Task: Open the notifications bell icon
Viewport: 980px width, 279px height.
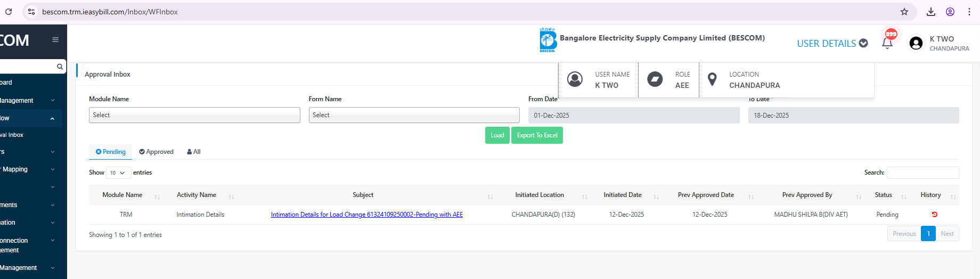Action: 887,44
